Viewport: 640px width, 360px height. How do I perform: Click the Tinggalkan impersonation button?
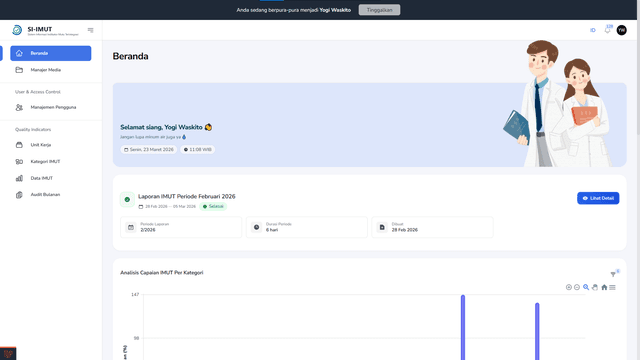379,10
